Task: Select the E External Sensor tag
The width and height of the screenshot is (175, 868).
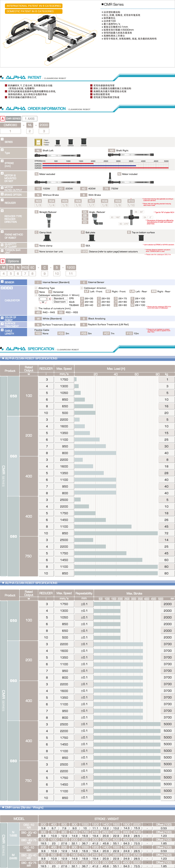Action: coord(83,282)
